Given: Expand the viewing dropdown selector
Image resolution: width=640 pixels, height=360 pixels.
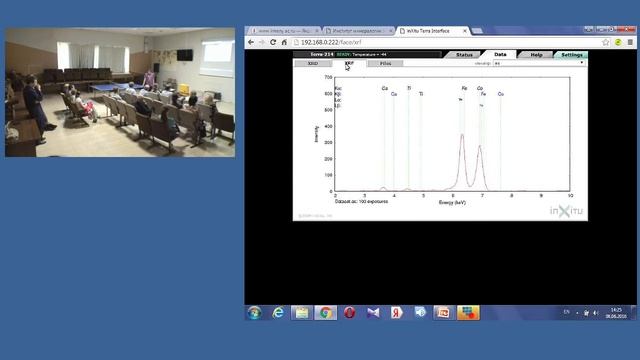Looking at the screenshot, I should pos(540,63).
